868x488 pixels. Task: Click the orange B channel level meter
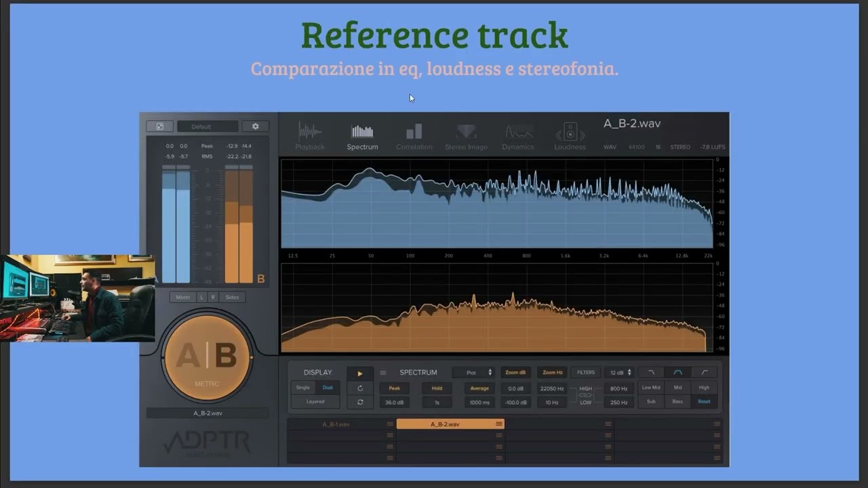pyautogui.click(x=239, y=224)
